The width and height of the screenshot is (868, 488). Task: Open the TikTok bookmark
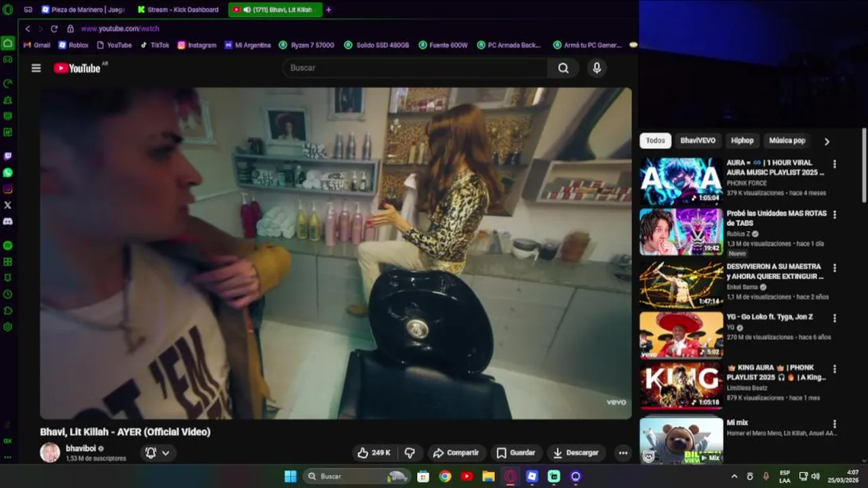(155, 45)
